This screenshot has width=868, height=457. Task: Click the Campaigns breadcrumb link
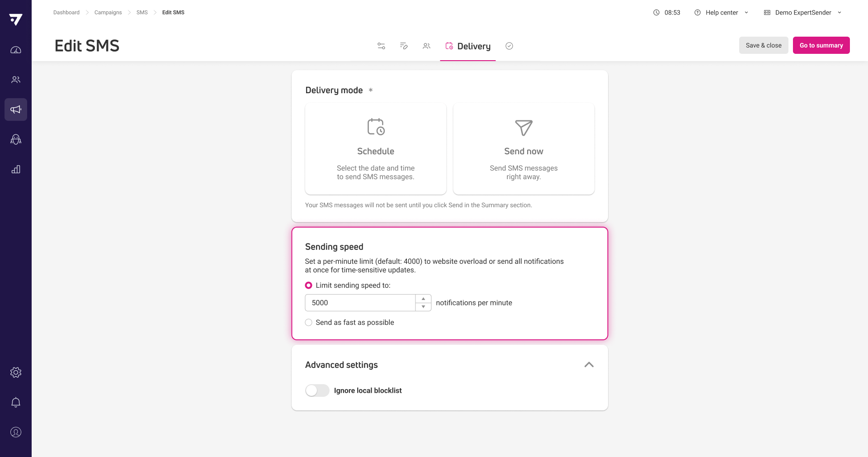[108, 13]
